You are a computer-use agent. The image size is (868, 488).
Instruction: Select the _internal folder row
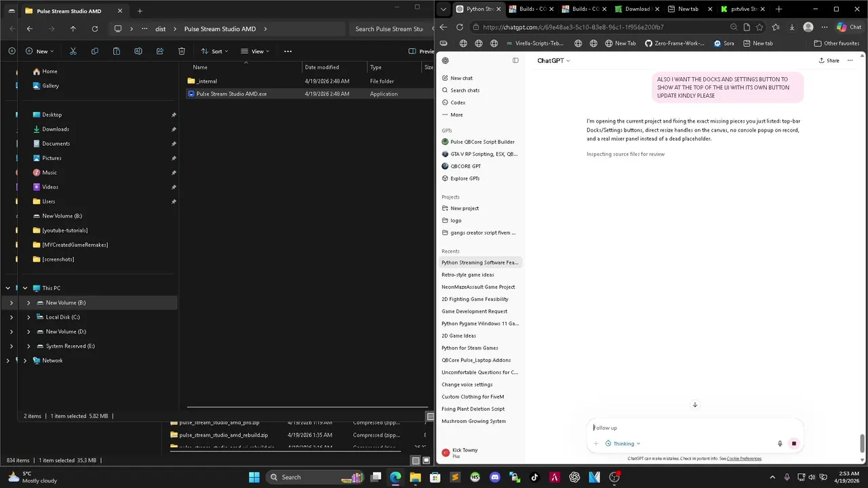pyautogui.click(x=309, y=81)
